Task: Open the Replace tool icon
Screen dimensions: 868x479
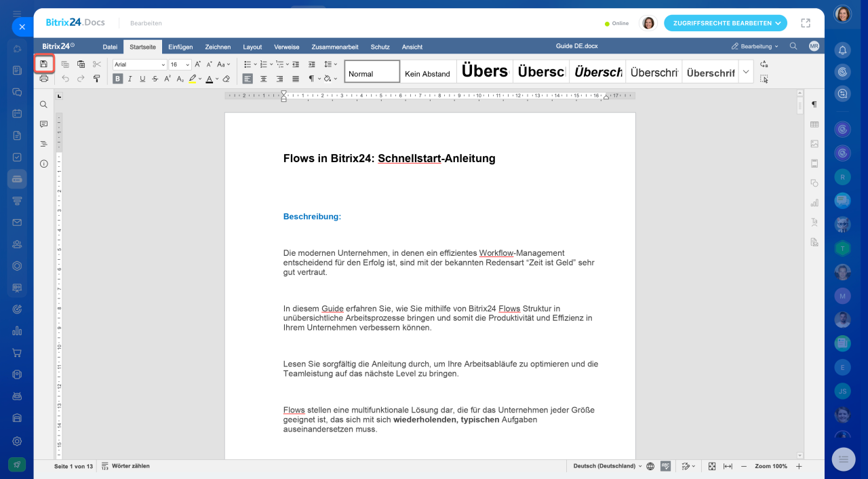Action: 764,64
